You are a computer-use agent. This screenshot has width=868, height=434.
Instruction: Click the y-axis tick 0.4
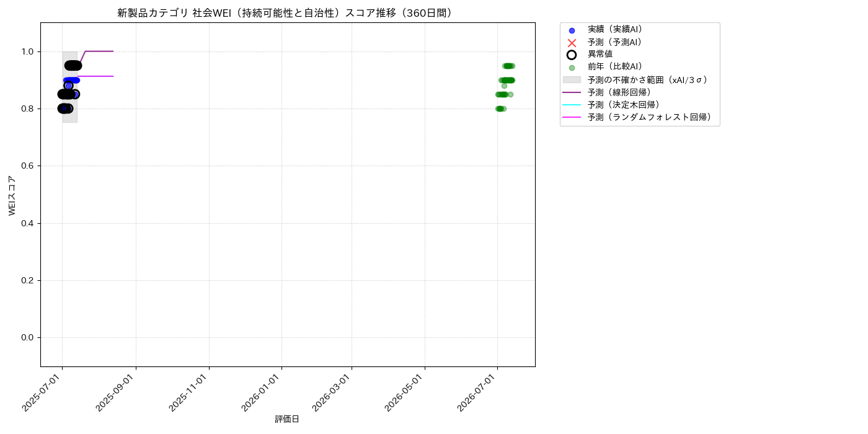[29, 223]
